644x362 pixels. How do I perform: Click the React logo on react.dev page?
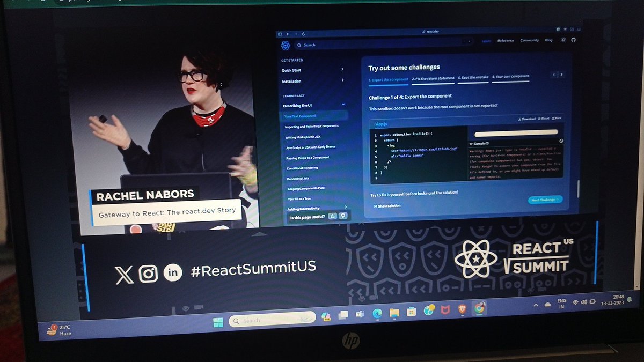point(286,45)
